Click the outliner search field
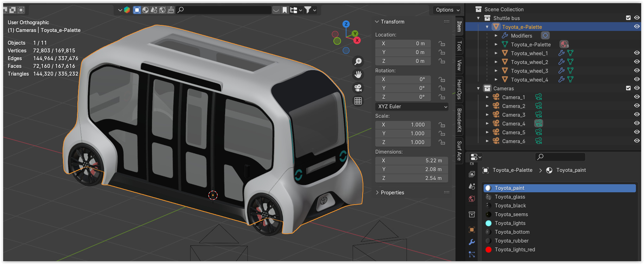 [224, 10]
